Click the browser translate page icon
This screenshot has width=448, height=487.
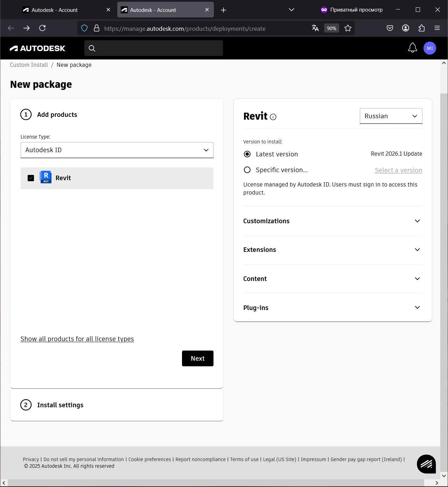click(x=315, y=28)
